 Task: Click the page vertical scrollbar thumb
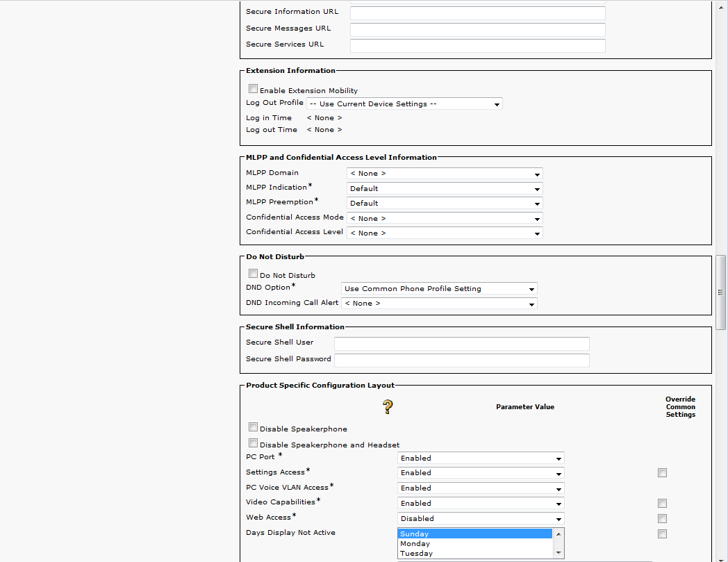(x=721, y=292)
